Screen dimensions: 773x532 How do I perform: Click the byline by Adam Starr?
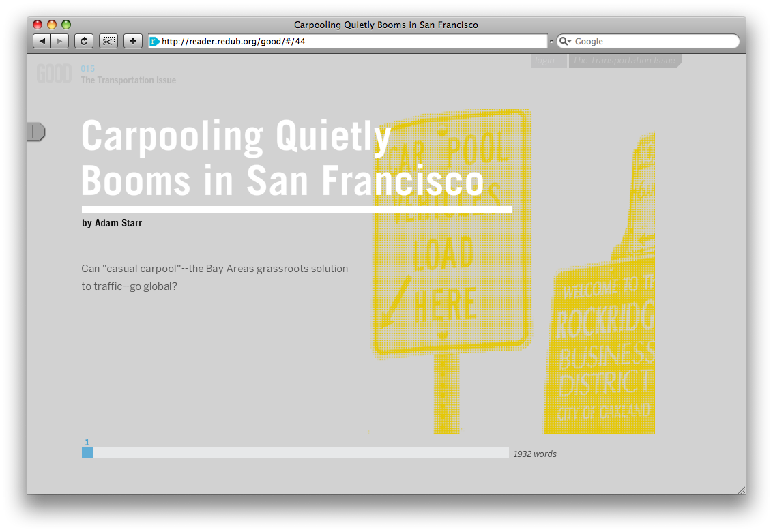point(112,223)
